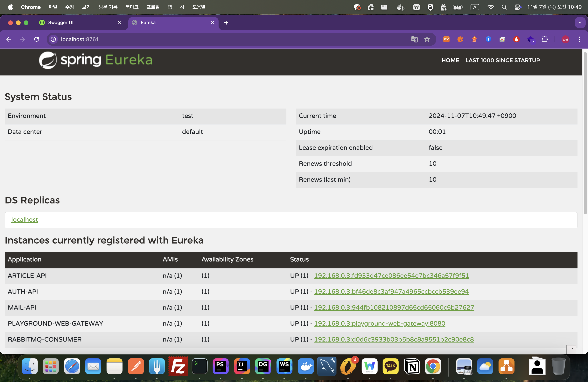The image size is (588, 382).
Task: Open LAST 1000 SINCE STARTUP link
Action: [502, 60]
